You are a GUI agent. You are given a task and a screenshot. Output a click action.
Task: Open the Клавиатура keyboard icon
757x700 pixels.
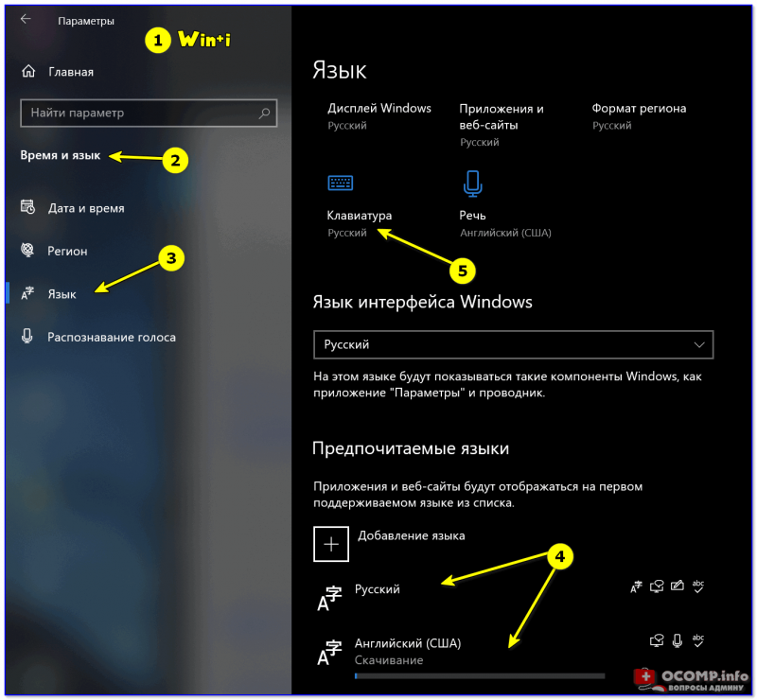pos(341,183)
